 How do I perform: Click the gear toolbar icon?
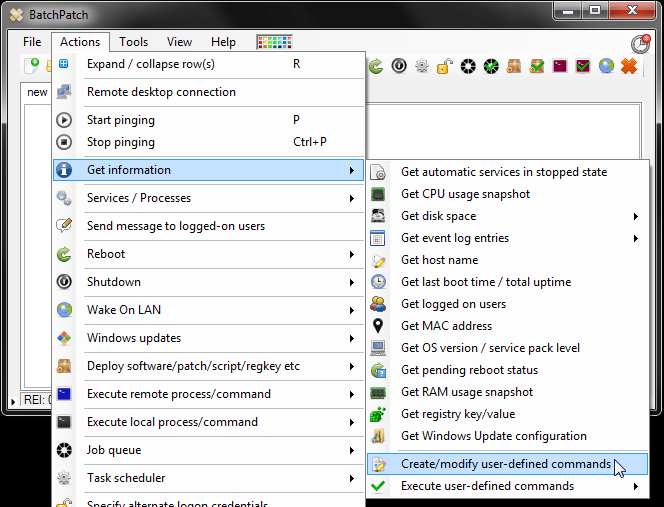tap(422, 66)
